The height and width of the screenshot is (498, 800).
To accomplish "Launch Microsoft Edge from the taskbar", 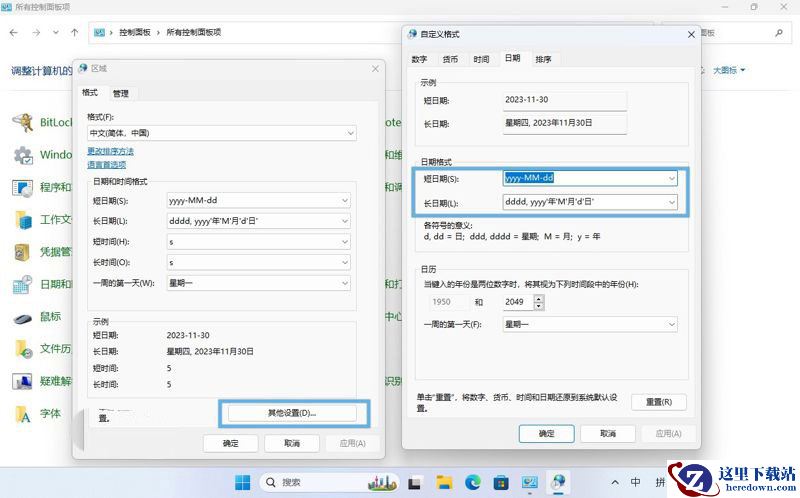I will tap(473, 482).
